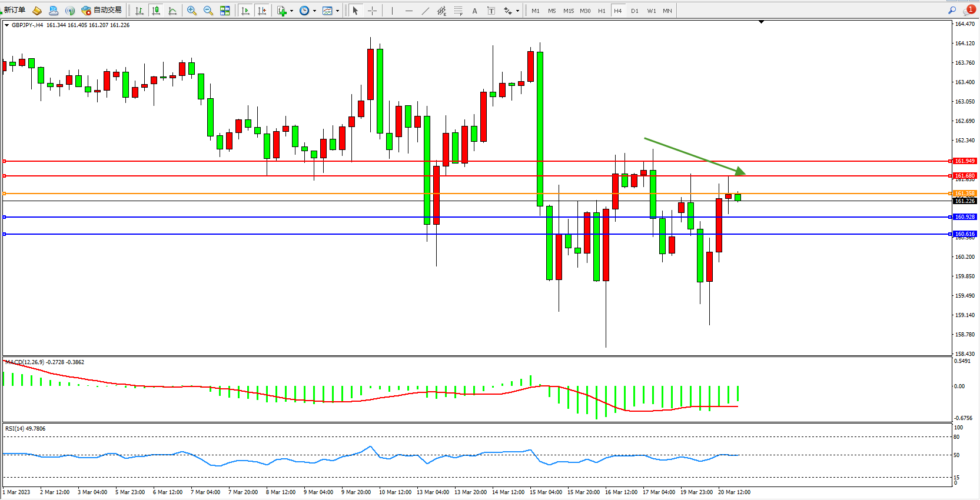
Task: Expand the arrows objects dropdown
Action: point(517,11)
